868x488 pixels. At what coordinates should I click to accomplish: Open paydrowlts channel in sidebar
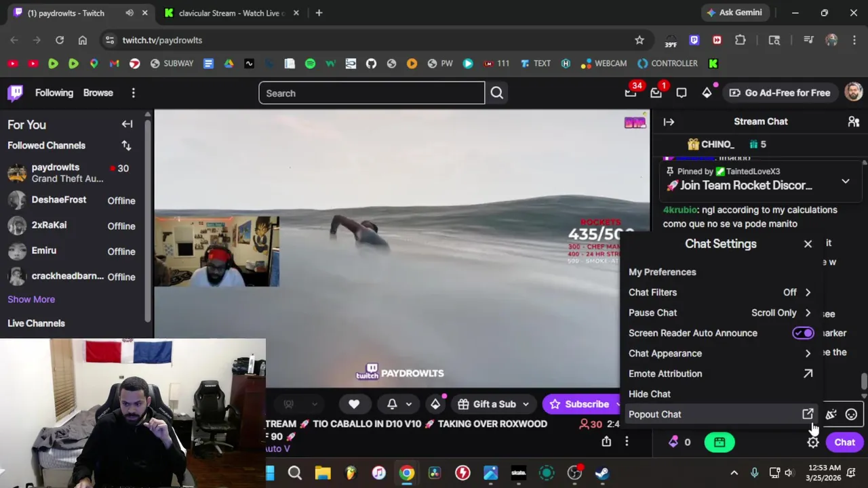point(72,173)
